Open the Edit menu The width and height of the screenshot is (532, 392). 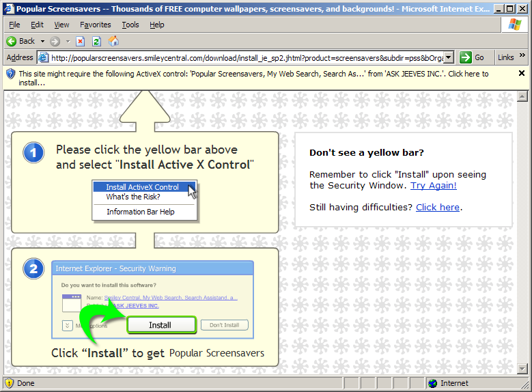coord(37,25)
